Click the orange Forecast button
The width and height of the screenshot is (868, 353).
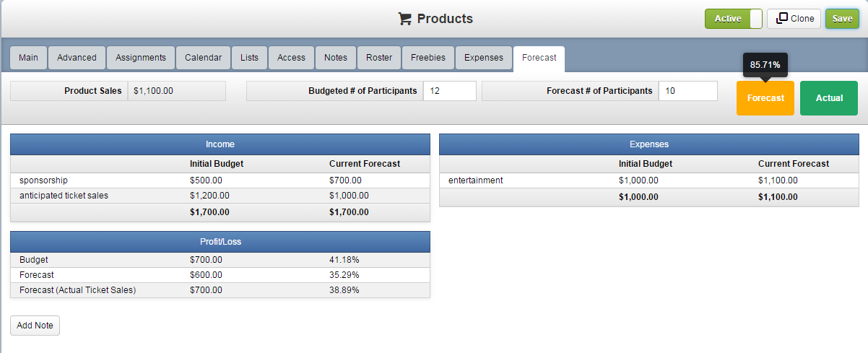(765, 98)
